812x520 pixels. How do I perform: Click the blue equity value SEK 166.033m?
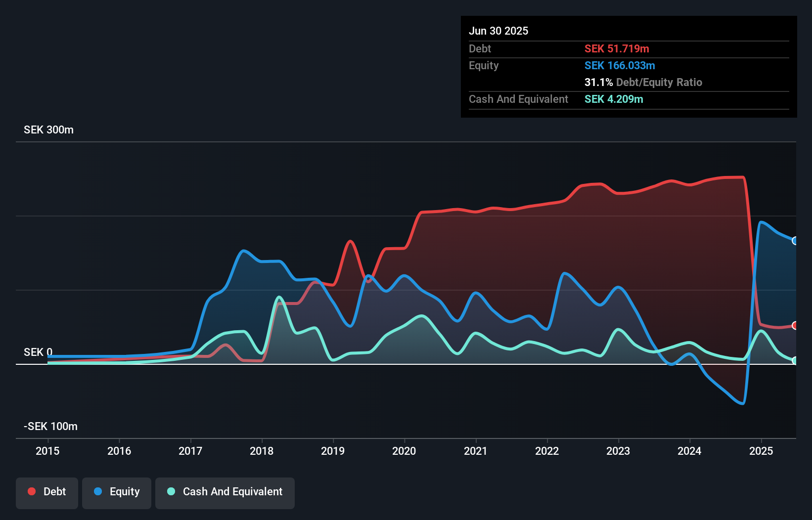pyautogui.click(x=620, y=65)
